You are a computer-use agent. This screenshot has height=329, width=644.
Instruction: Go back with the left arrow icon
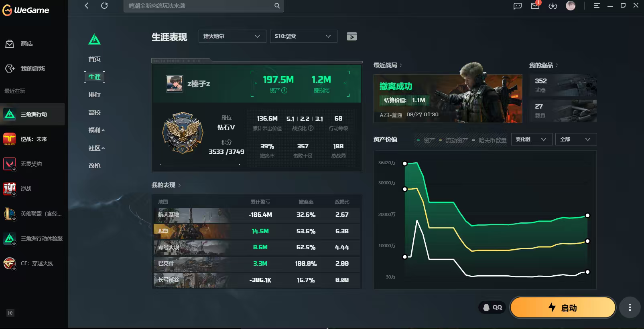(87, 6)
